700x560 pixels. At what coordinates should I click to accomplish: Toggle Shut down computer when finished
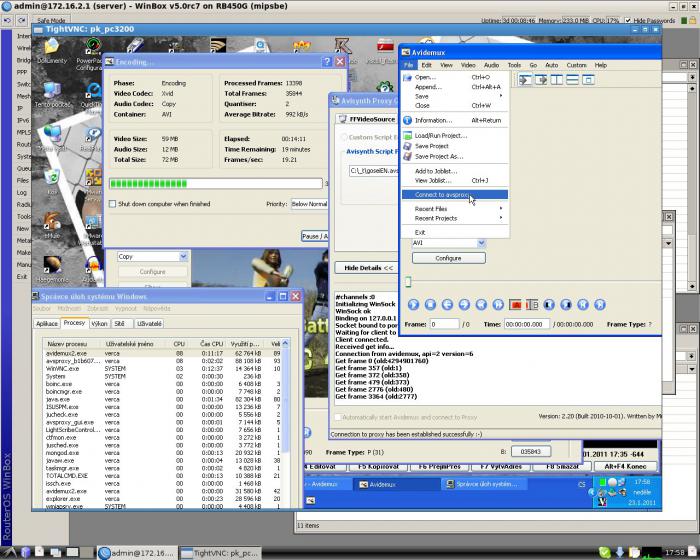pos(112,204)
